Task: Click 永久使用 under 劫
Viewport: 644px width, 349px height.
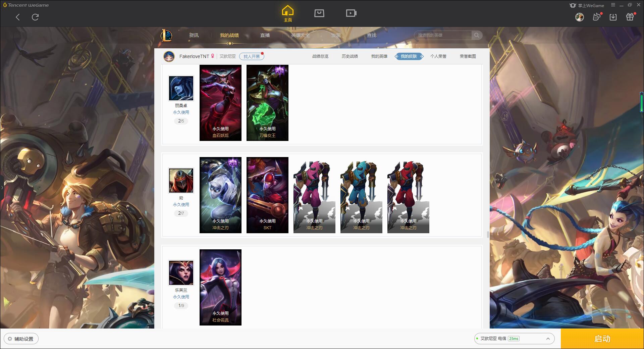Action: click(181, 205)
